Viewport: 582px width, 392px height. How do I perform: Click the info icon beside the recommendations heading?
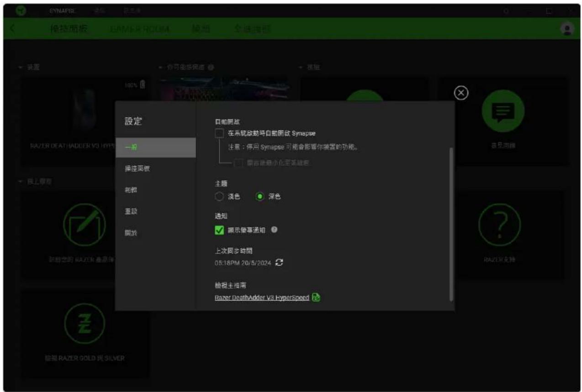[211, 67]
